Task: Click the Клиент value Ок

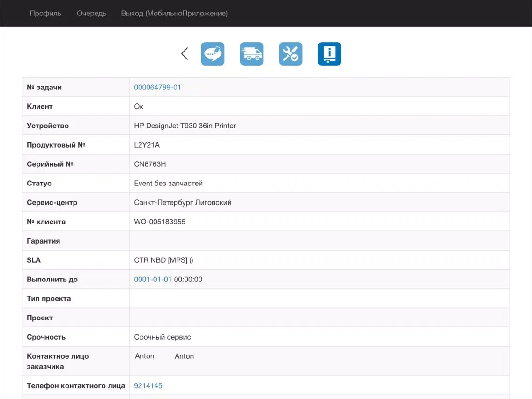Action: [139, 106]
